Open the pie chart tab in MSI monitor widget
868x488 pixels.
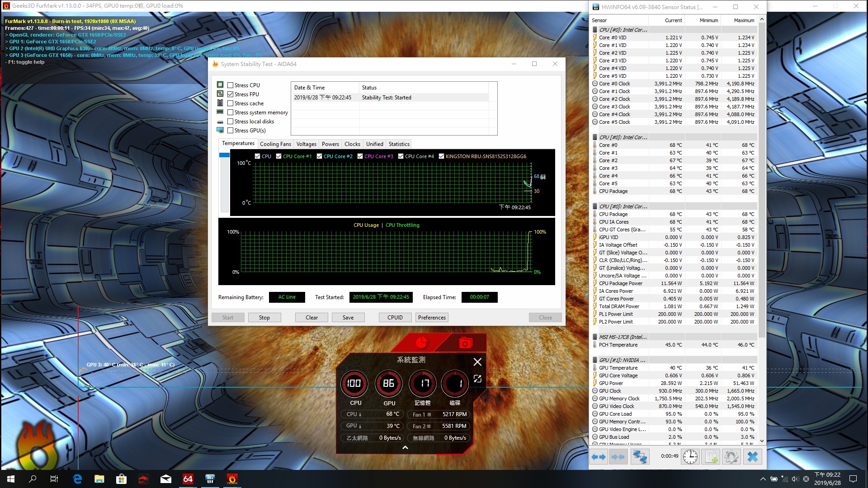coord(421,343)
